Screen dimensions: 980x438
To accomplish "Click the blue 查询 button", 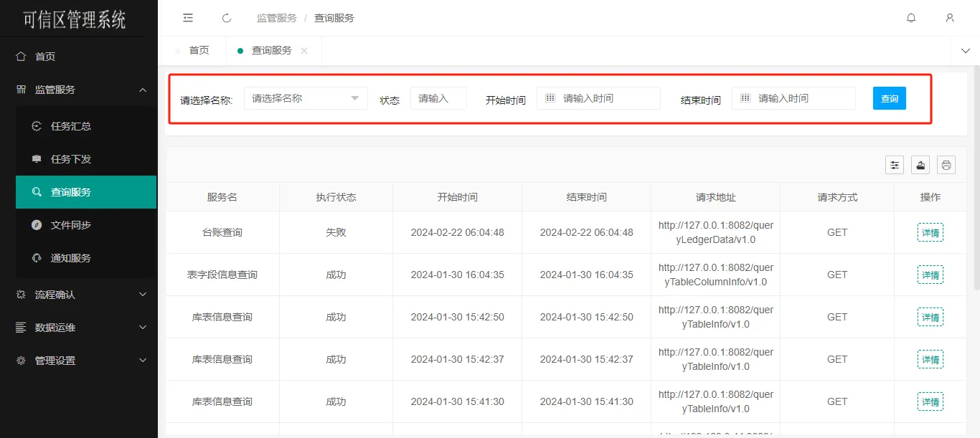I will pos(889,98).
